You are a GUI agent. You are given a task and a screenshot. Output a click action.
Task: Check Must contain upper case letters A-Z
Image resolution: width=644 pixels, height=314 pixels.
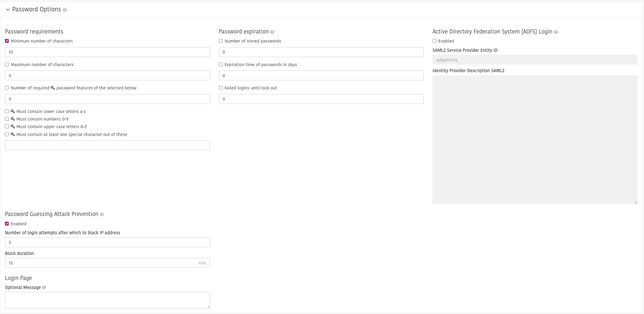7,127
